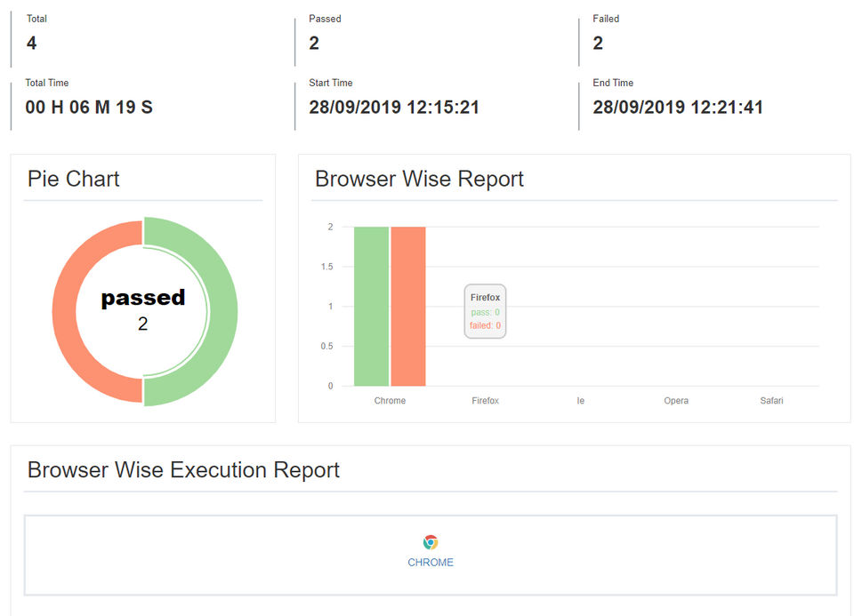Click the Chrome axis label
This screenshot has width=854, height=616.
390,401
